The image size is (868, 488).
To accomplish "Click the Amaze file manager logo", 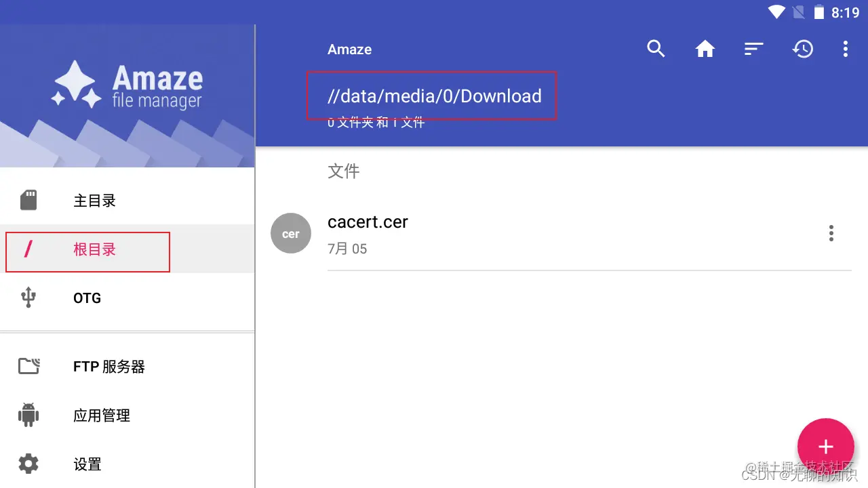I will (127, 85).
